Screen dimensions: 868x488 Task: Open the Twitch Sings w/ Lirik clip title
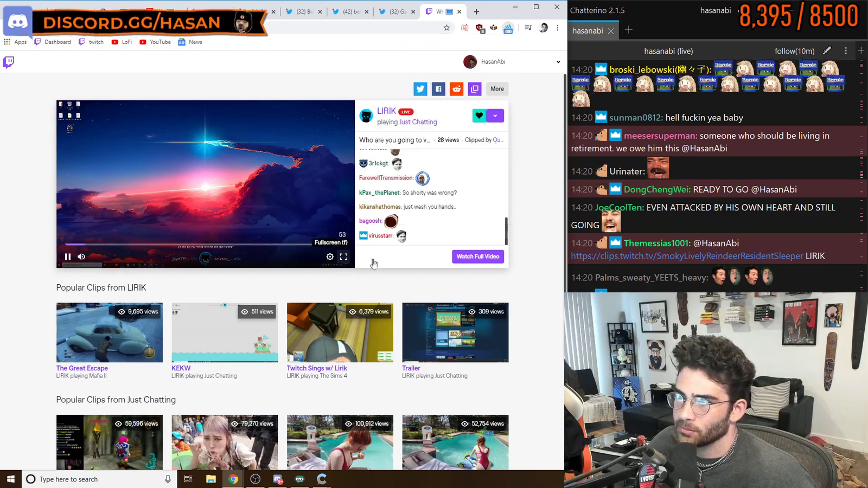click(x=317, y=368)
